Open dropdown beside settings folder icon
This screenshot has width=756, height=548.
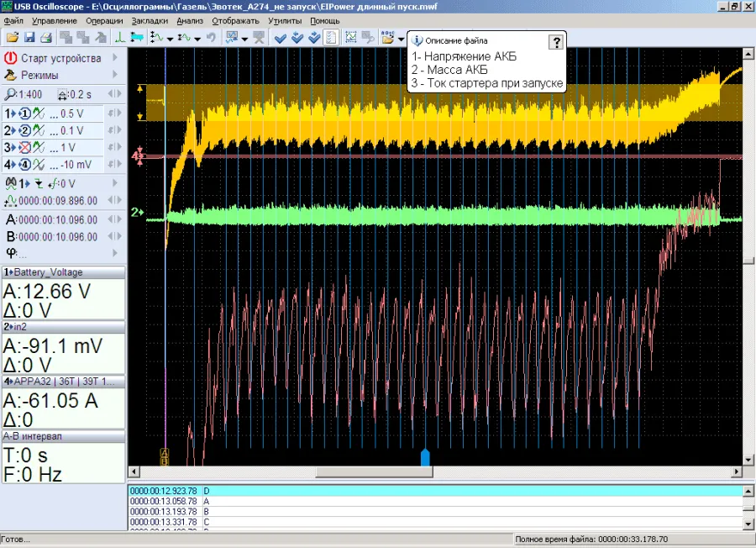(x=400, y=39)
